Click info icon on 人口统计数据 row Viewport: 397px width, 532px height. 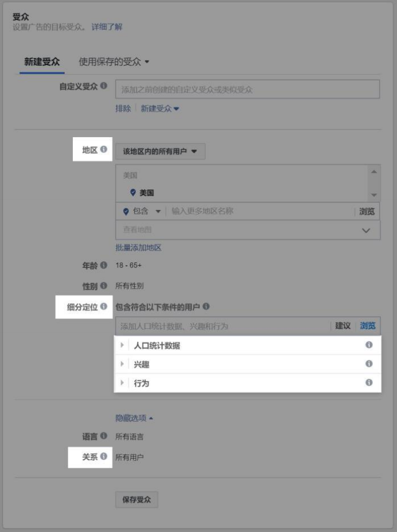pos(369,345)
